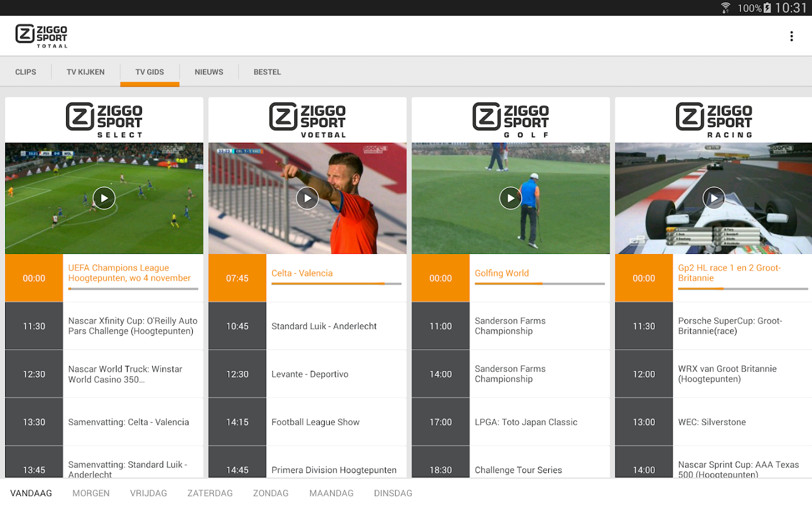Click the UEFA Champions League progress bar
Viewport: 812px width, 508px height.
pos(133,288)
